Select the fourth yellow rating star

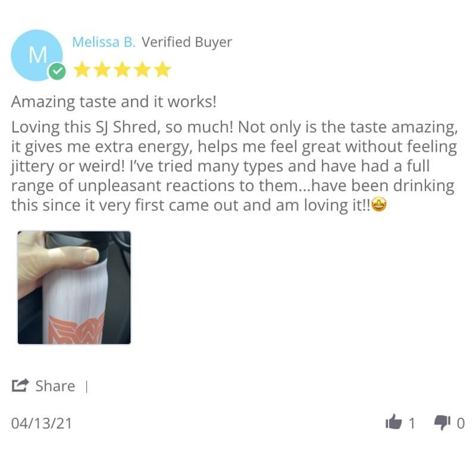tap(142, 70)
